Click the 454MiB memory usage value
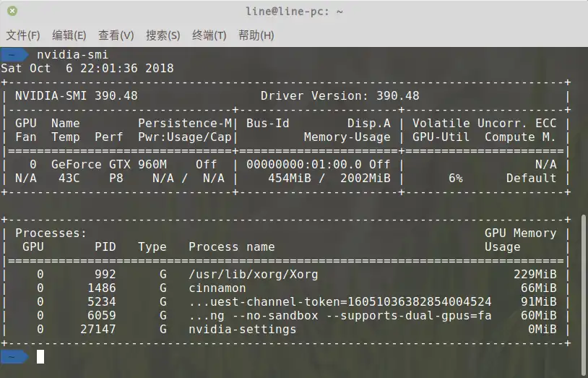This screenshot has height=378, width=588. (x=290, y=178)
